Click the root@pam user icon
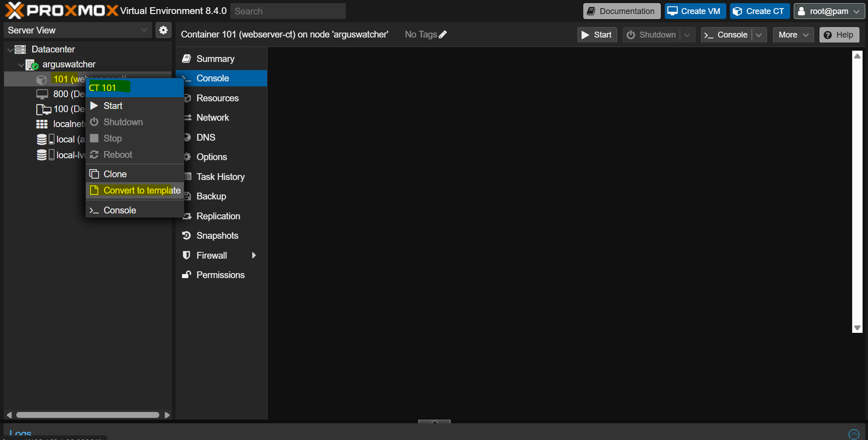 coord(801,11)
